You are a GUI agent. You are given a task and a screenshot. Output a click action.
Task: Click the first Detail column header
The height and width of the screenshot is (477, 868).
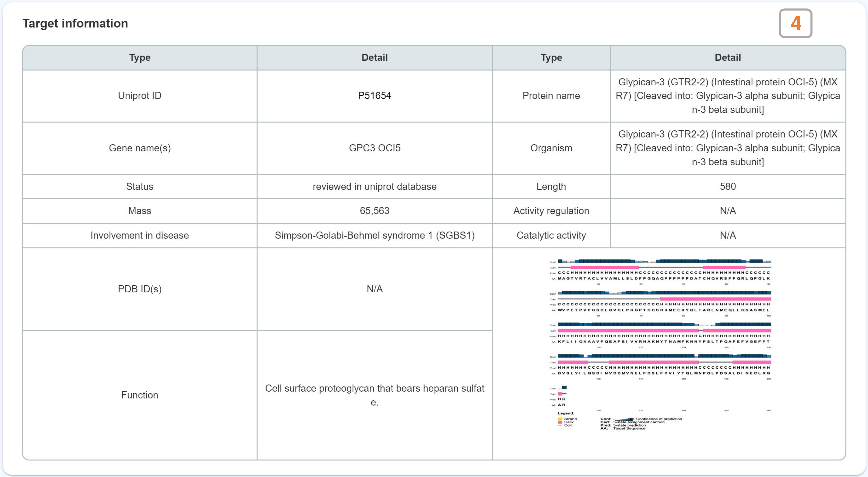point(374,58)
